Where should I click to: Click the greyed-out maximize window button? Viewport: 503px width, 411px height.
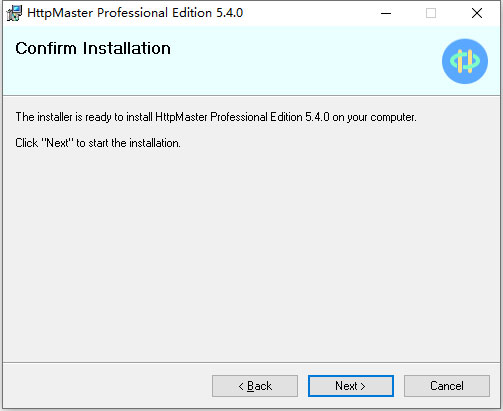[x=431, y=13]
